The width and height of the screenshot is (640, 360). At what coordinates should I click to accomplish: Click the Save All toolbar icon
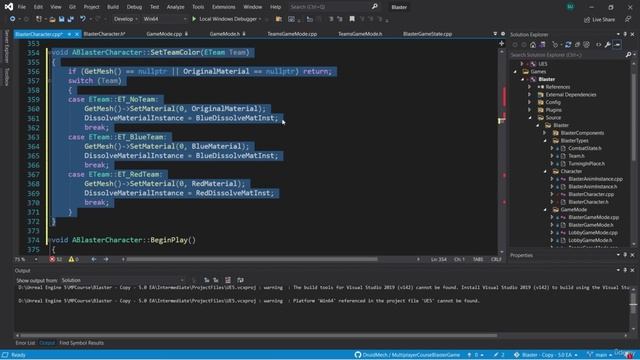click(70, 19)
